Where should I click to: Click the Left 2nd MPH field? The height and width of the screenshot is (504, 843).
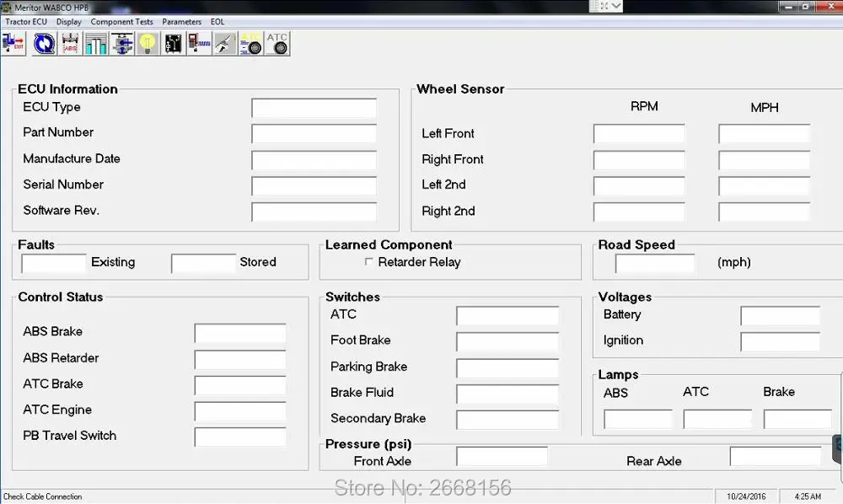764,185
